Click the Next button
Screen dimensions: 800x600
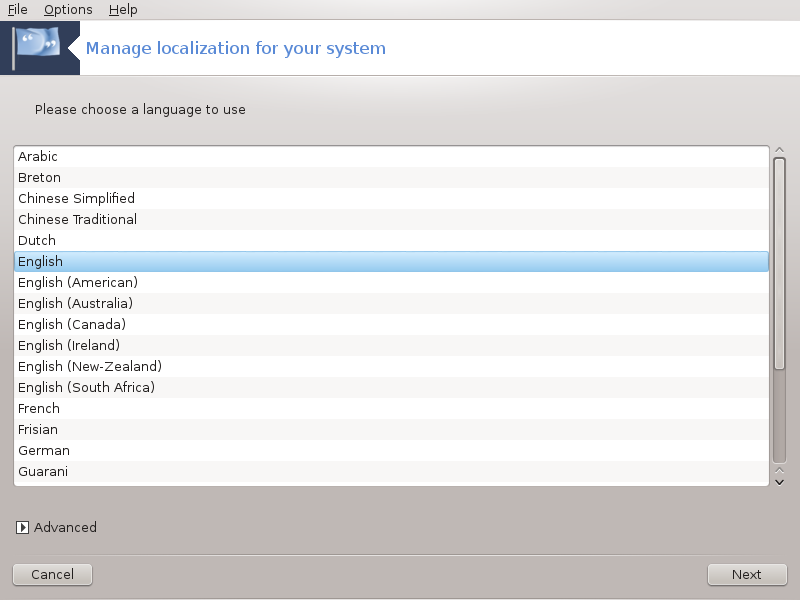[x=747, y=574]
